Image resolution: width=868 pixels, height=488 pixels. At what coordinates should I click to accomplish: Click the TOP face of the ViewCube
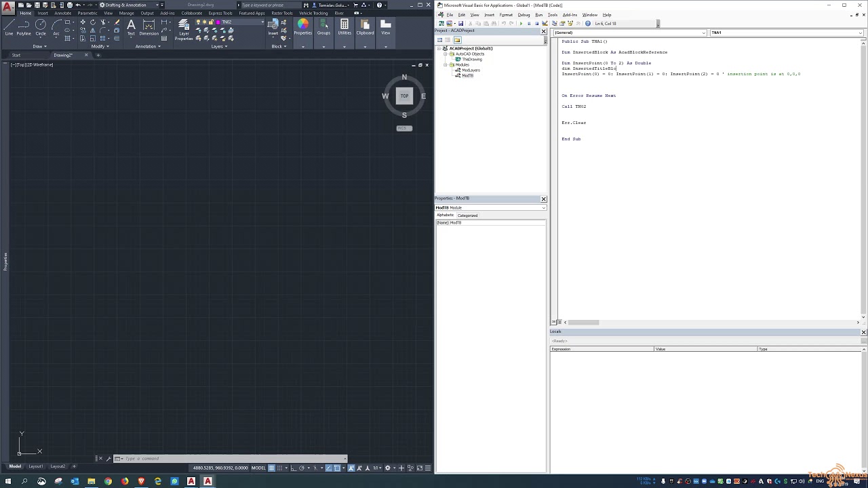tap(404, 96)
